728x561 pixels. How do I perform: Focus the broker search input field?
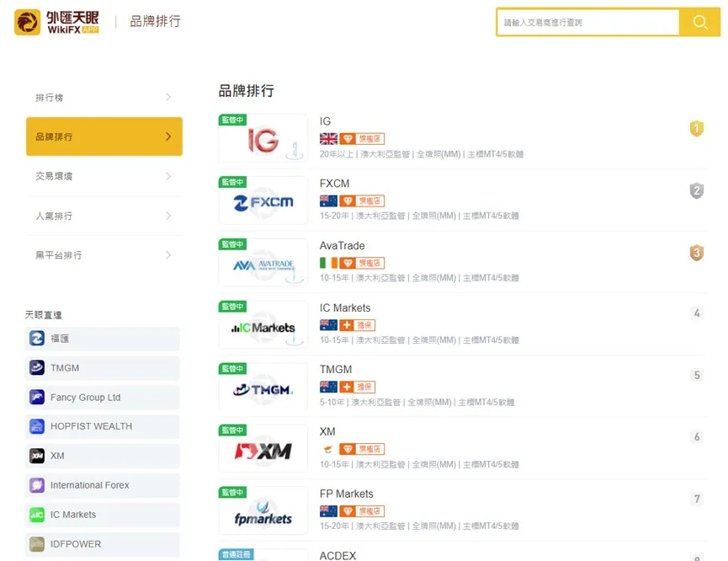587,22
